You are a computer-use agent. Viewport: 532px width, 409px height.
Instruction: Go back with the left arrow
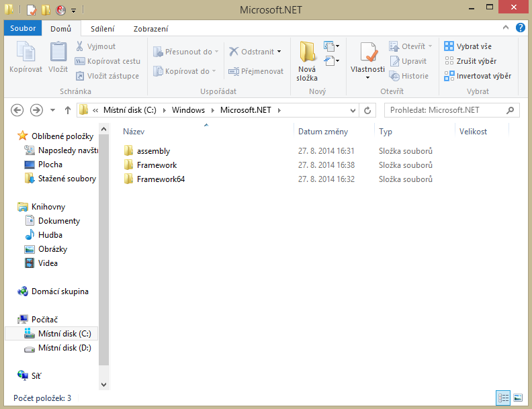point(17,110)
